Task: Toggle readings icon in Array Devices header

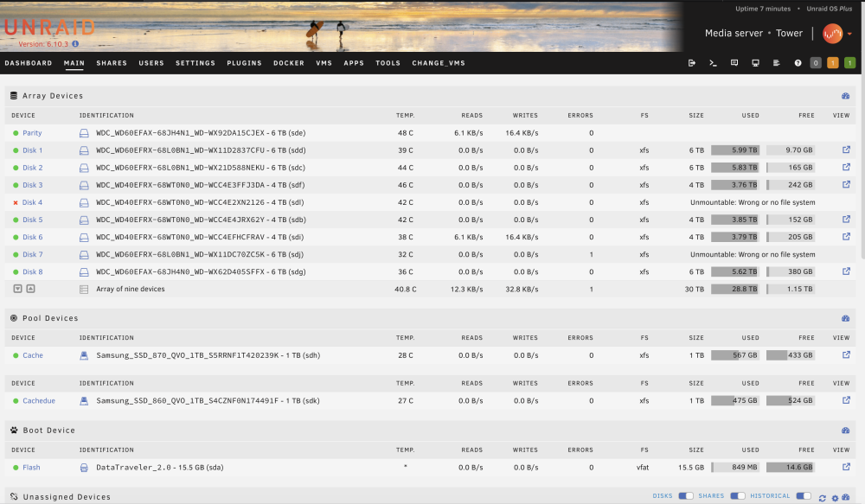Action: click(x=846, y=96)
